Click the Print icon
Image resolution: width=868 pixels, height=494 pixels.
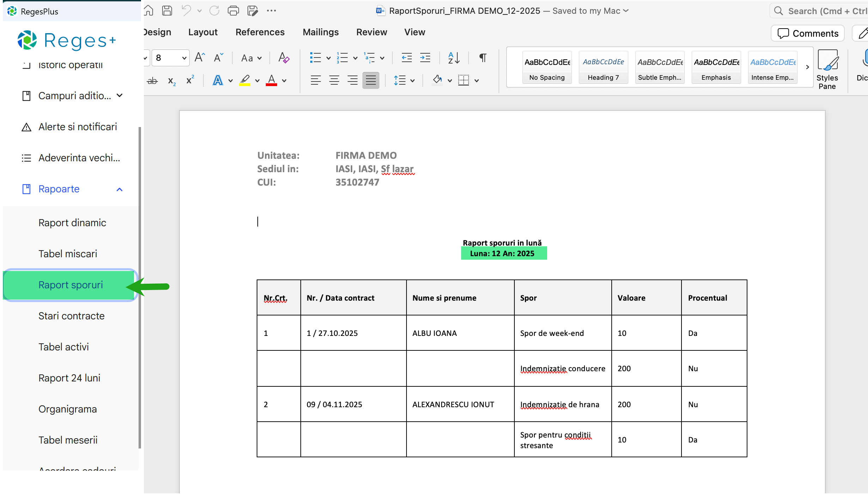tap(233, 11)
